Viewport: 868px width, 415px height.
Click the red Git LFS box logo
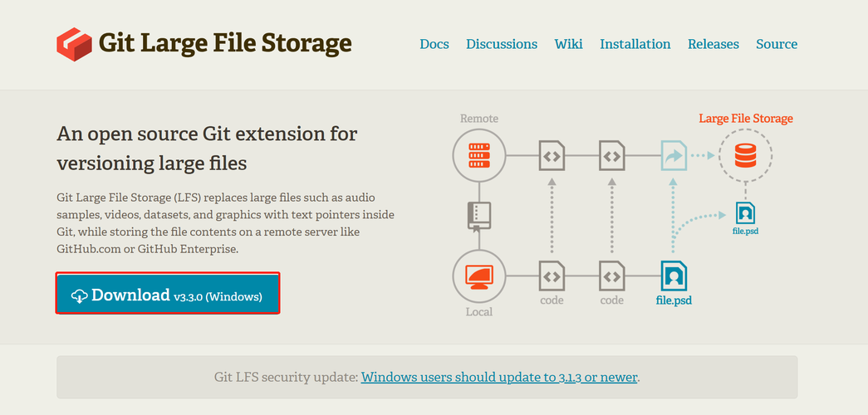tap(74, 44)
